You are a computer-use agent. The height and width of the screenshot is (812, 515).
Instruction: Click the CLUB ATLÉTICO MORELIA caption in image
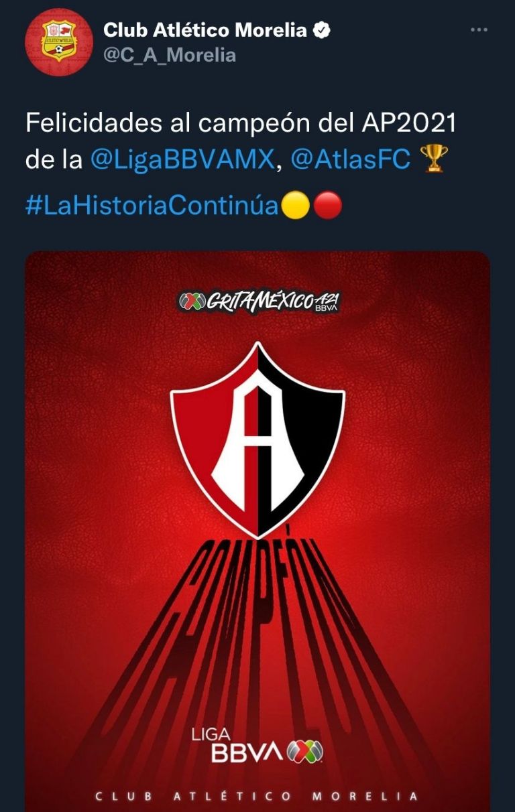(x=257, y=797)
